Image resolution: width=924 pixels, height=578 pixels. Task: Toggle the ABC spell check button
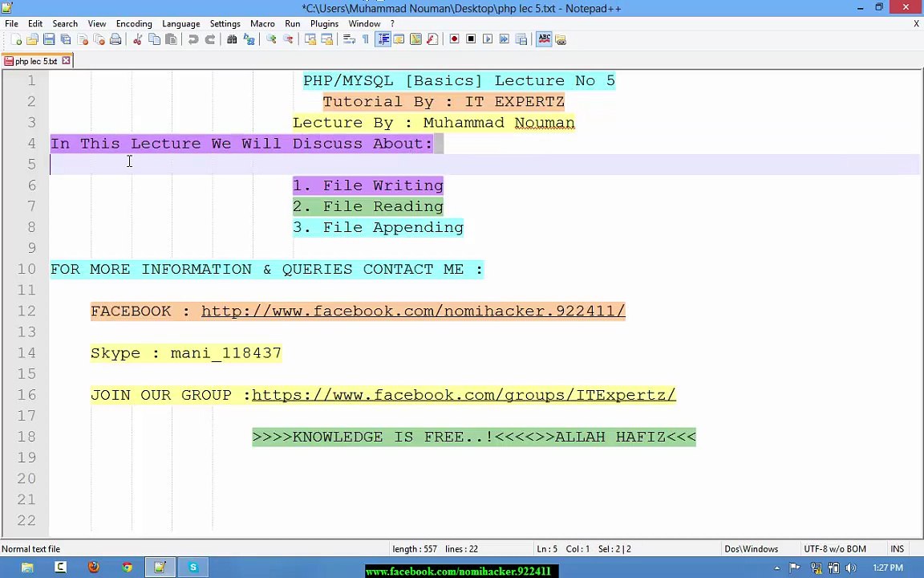click(544, 39)
